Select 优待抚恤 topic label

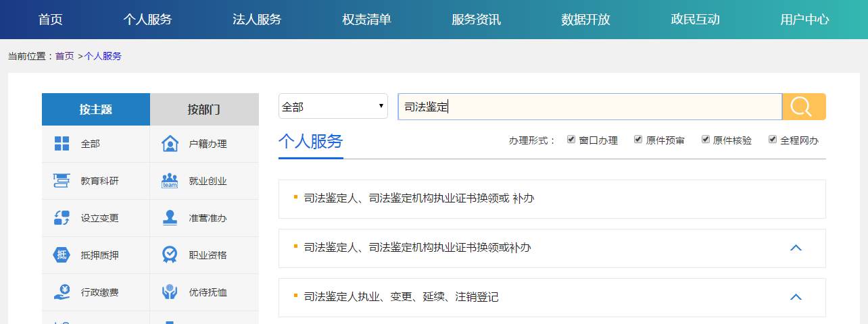click(x=208, y=292)
